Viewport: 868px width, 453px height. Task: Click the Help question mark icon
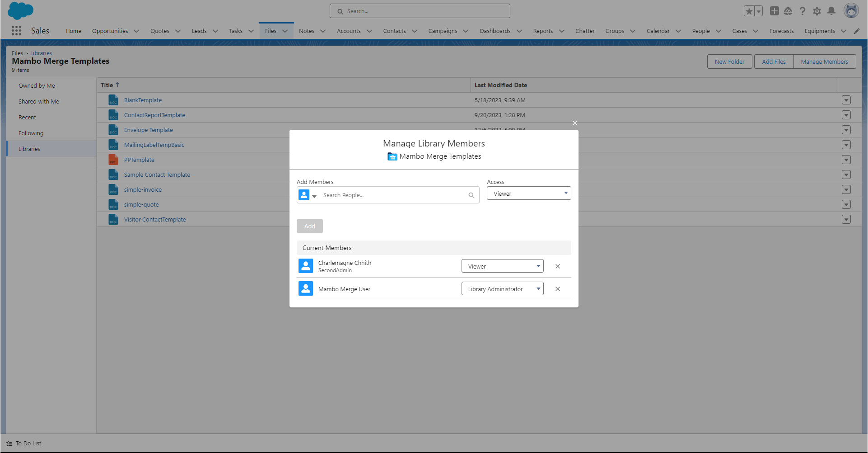[x=803, y=11]
